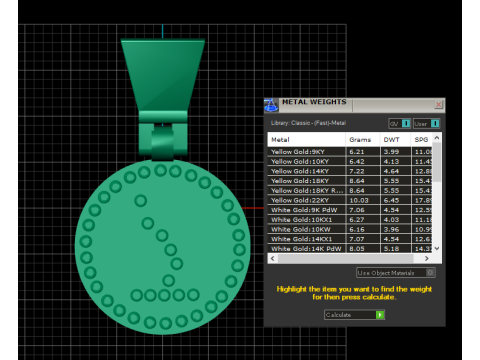
Task: Click the round green pendant disc
Action: coord(163,247)
